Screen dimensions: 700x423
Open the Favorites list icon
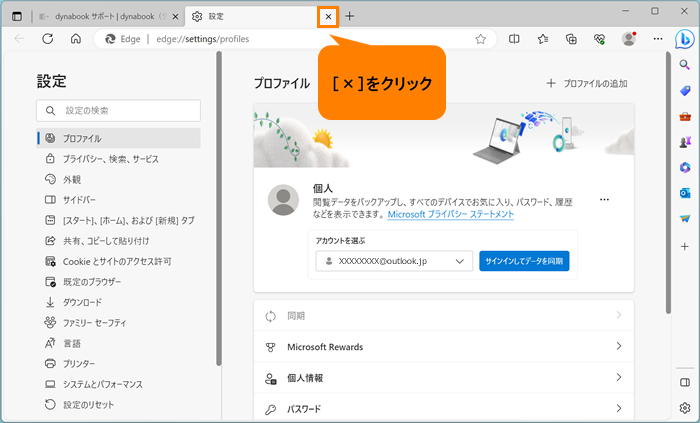(x=543, y=39)
